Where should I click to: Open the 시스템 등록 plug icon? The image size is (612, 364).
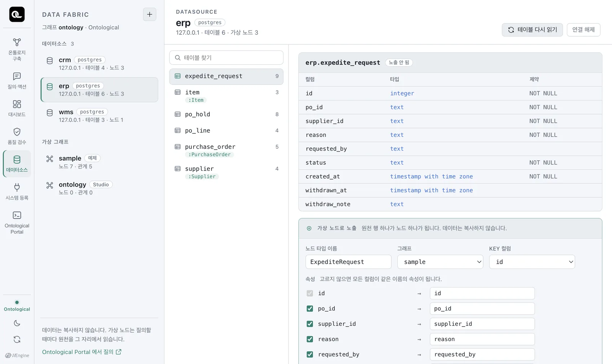(x=17, y=187)
